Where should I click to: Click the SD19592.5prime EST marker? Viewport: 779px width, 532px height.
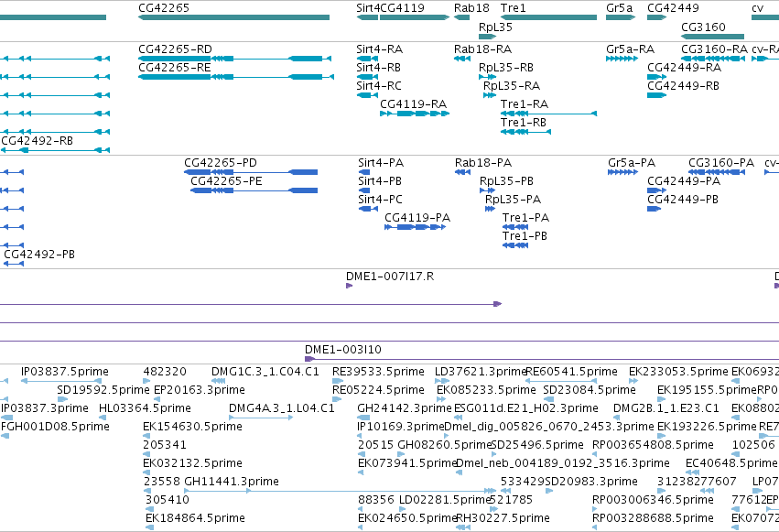[62, 399]
